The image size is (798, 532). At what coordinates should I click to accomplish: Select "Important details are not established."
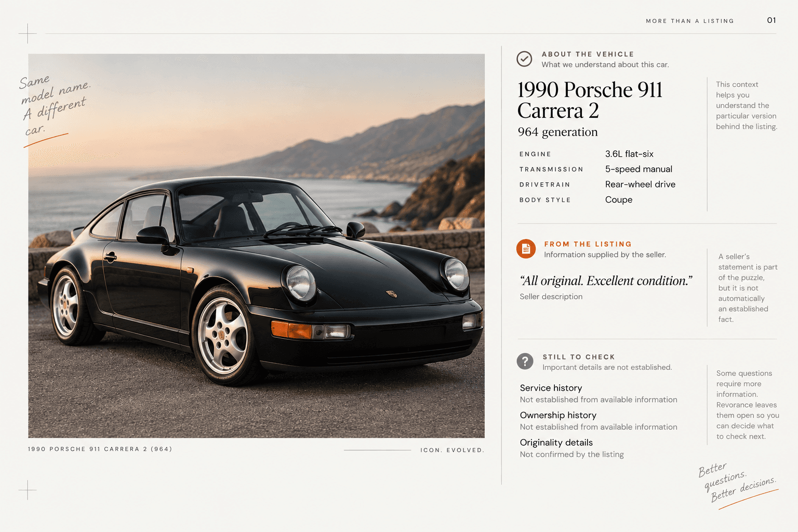click(x=607, y=367)
